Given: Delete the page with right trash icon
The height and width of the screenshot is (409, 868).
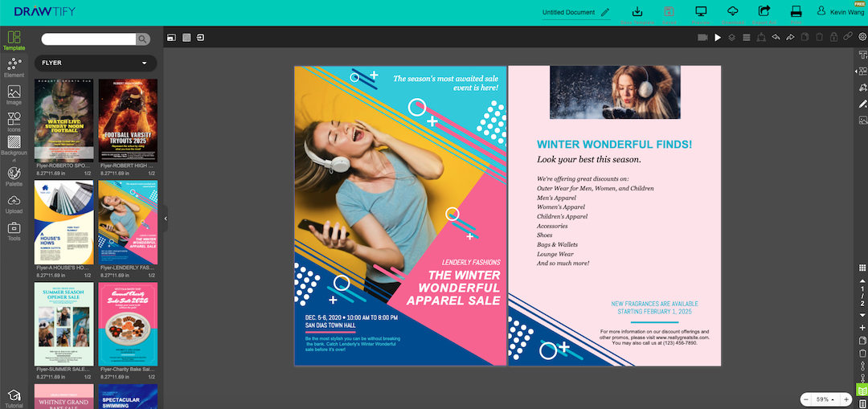Looking at the screenshot, I should (x=862, y=353).
